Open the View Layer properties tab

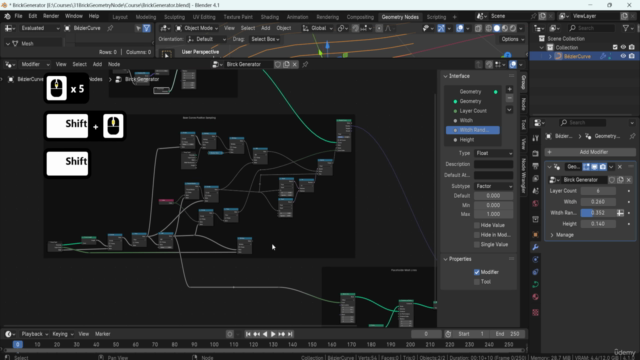tap(536, 179)
